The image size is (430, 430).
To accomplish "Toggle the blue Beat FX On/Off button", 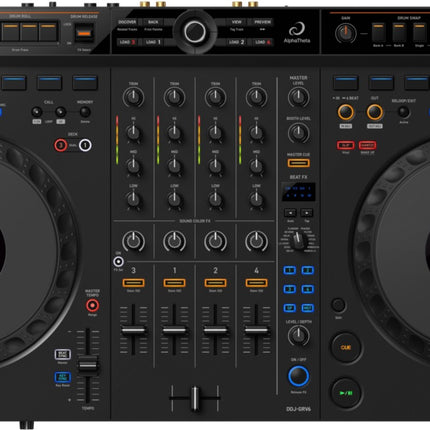I will pos(298,376).
